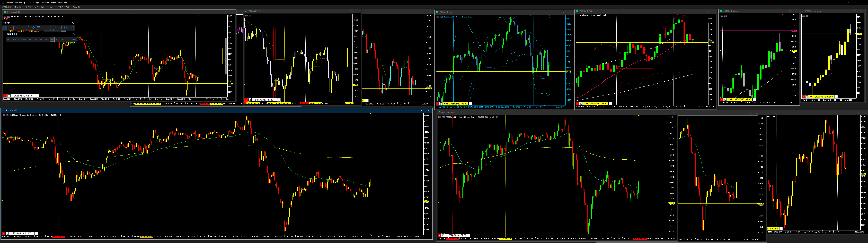The image size is (868, 243).
Task: Click panel icon beside date in M20 chart
Action: click(8, 96)
